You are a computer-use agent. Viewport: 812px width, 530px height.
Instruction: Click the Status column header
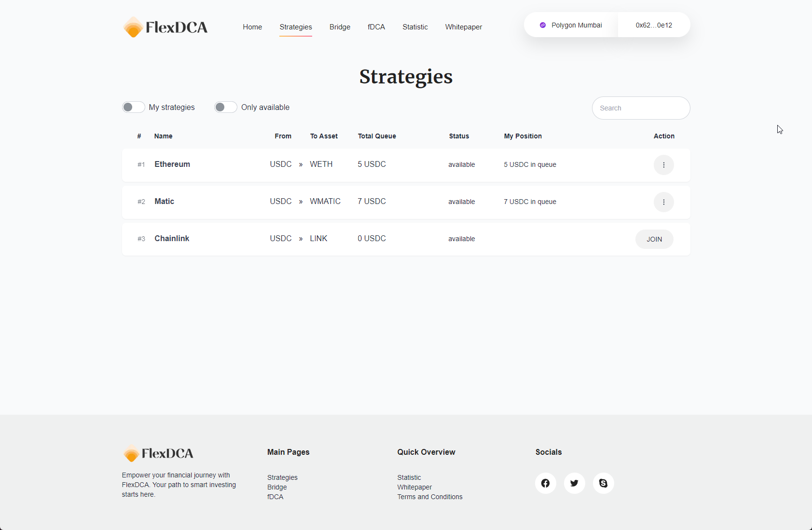click(459, 136)
